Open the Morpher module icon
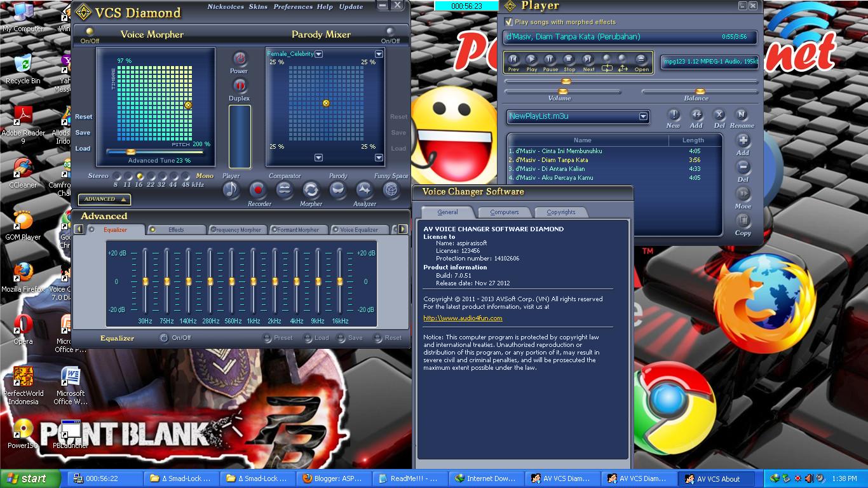Viewport: 868px width, 488px height. coord(311,189)
